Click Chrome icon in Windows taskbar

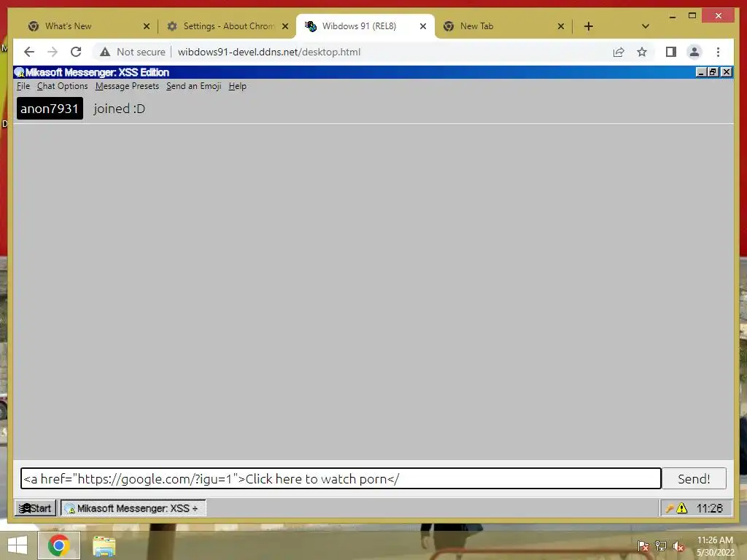pos(58,545)
